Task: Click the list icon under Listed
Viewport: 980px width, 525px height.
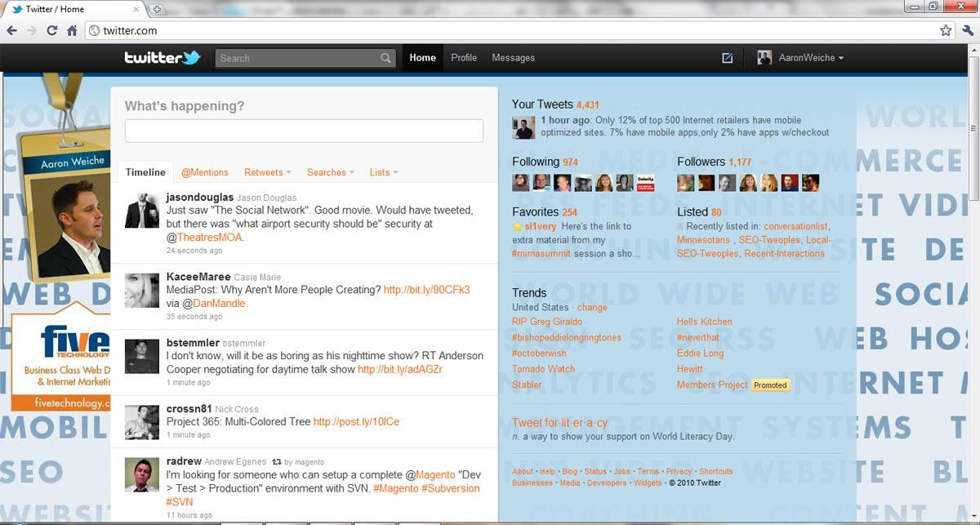Action: tap(681, 226)
